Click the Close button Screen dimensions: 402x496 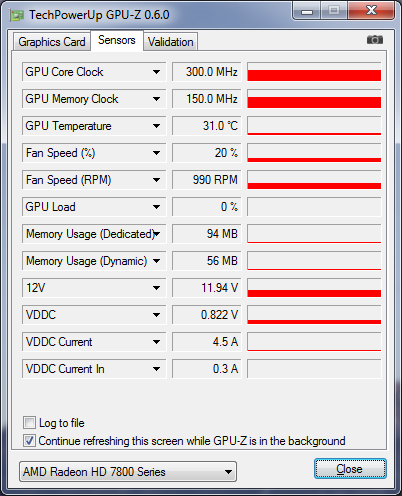point(350,469)
